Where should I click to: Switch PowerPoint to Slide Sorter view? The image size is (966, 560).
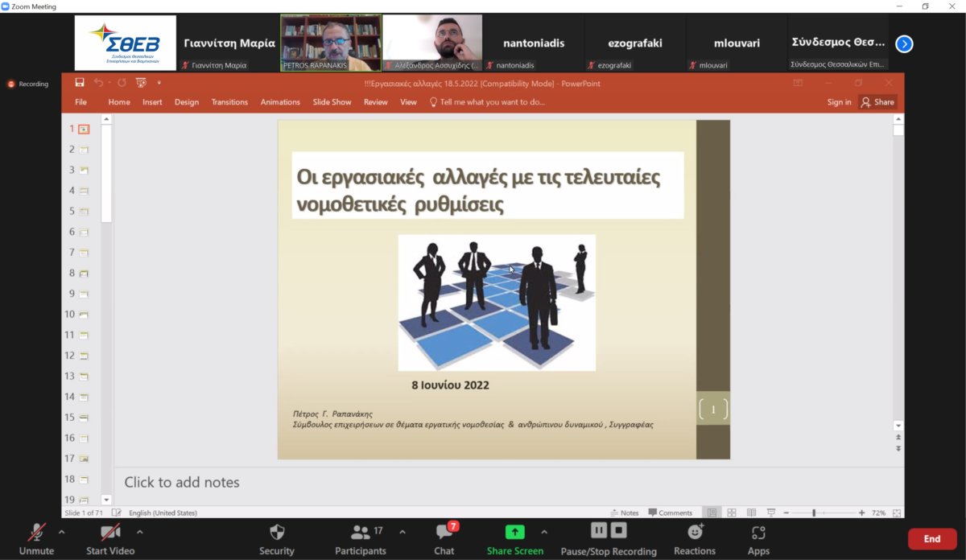(732, 513)
